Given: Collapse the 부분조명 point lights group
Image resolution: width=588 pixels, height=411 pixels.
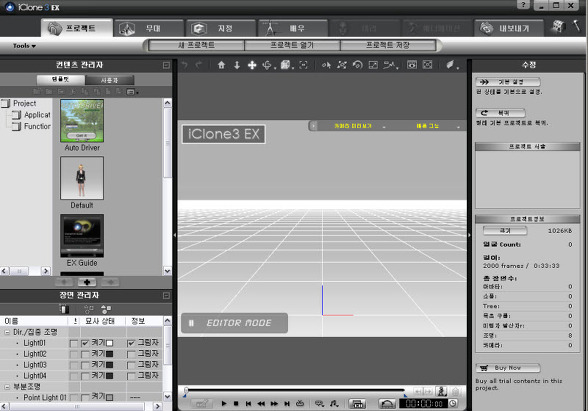Looking at the screenshot, I should tap(7, 387).
